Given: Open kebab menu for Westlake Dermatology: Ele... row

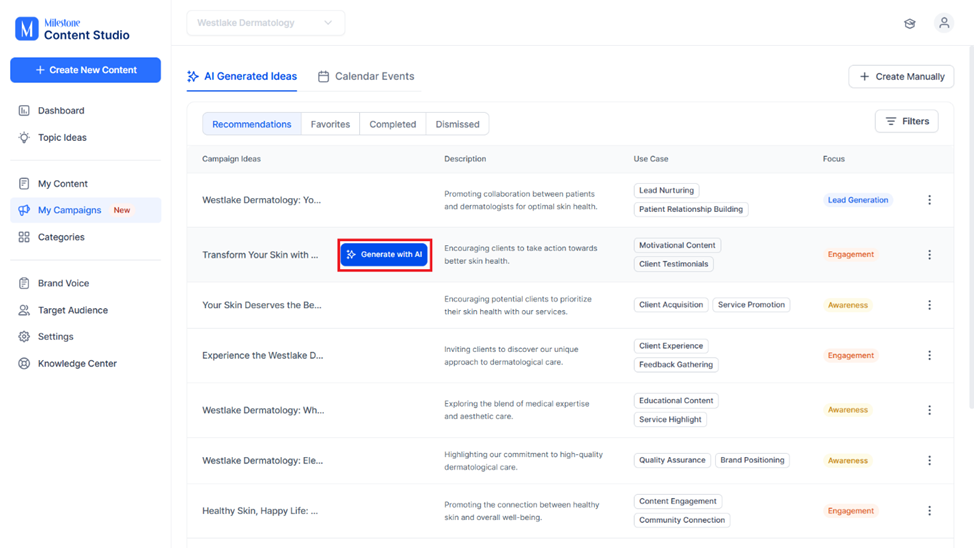Looking at the screenshot, I should [x=929, y=460].
